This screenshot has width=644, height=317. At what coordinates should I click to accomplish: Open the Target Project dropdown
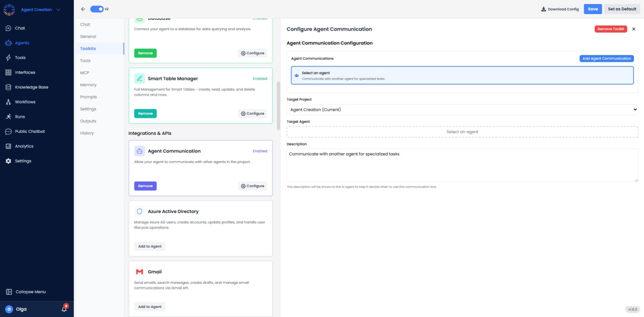pyautogui.click(x=462, y=109)
